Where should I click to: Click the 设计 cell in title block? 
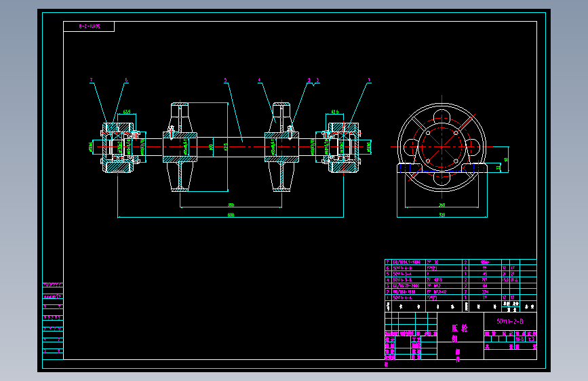[390, 340]
